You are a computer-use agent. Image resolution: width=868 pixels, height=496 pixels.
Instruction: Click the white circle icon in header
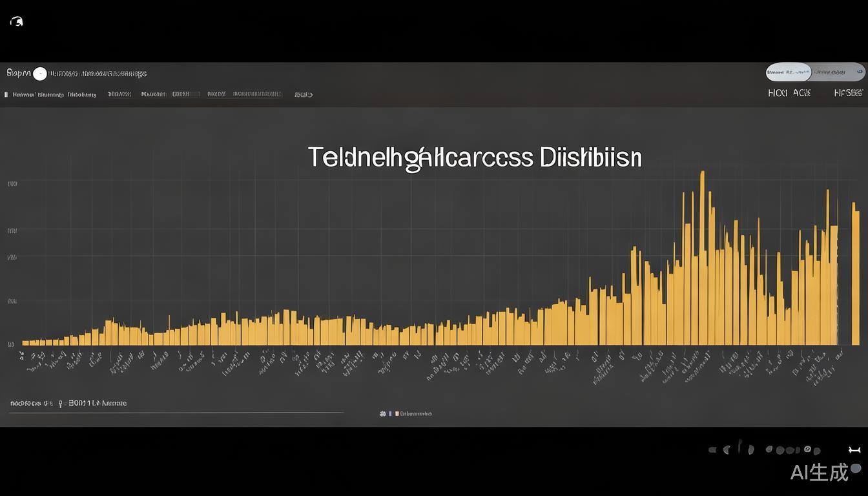[x=40, y=74]
